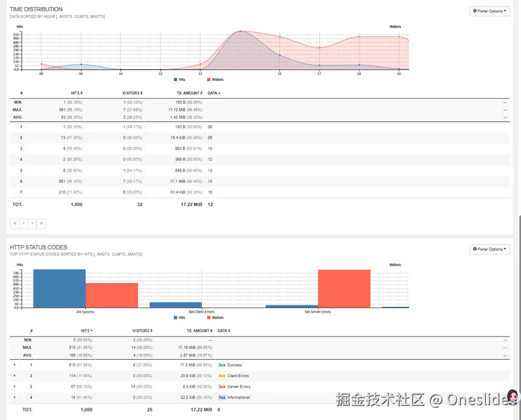Sort HTTP Status Codes table by HITS
The image size is (521, 420).
(87, 331)
